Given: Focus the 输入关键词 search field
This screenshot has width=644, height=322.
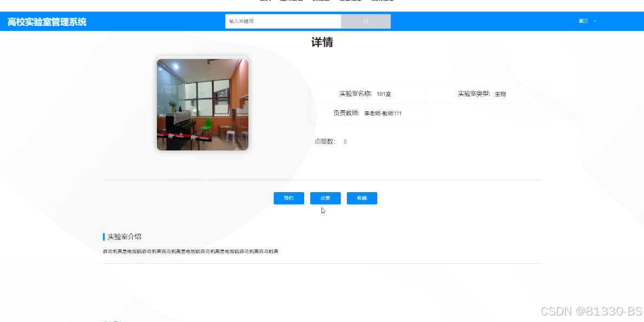Looking at the screenshot, I should pyautogui.click(x=283, y=21).
